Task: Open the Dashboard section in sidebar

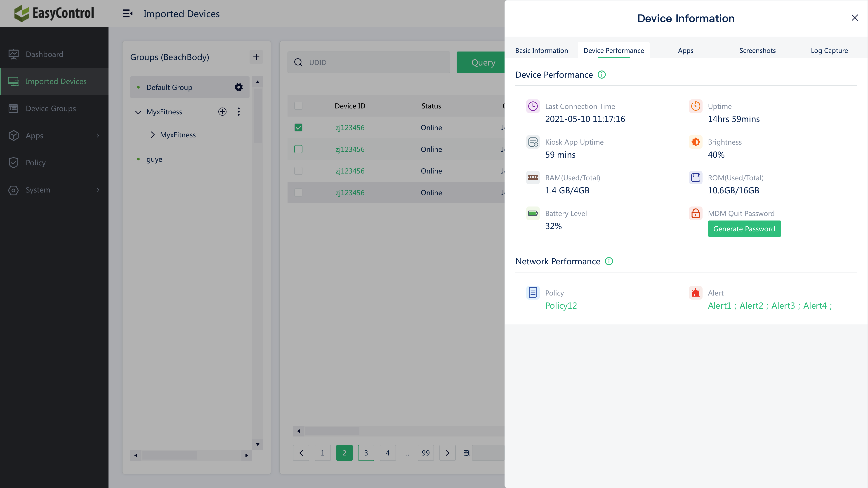Action: click(44, 54)
